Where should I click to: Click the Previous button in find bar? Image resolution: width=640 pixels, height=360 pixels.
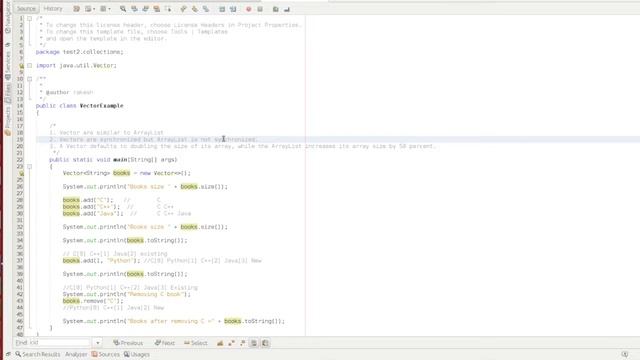[x=128, y=343]
